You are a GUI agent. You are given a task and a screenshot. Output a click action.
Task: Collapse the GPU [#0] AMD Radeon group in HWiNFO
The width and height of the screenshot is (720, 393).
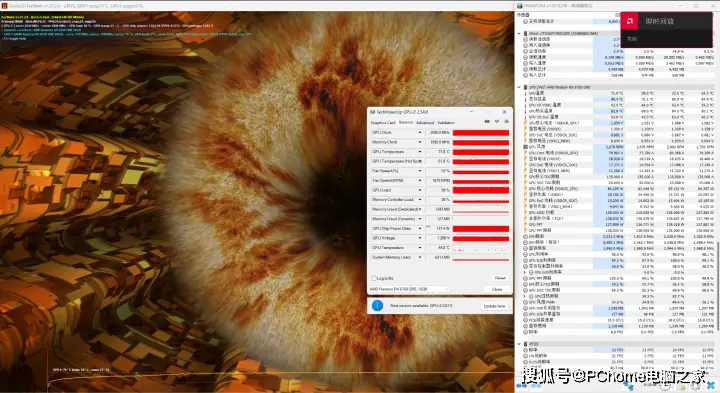click(519, 87)
